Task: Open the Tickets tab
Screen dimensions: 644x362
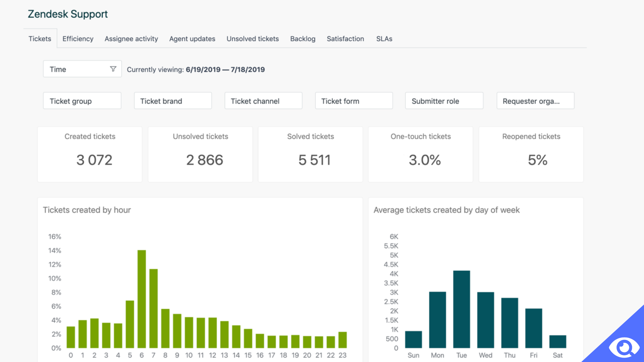Action: [x=40, y=39]
